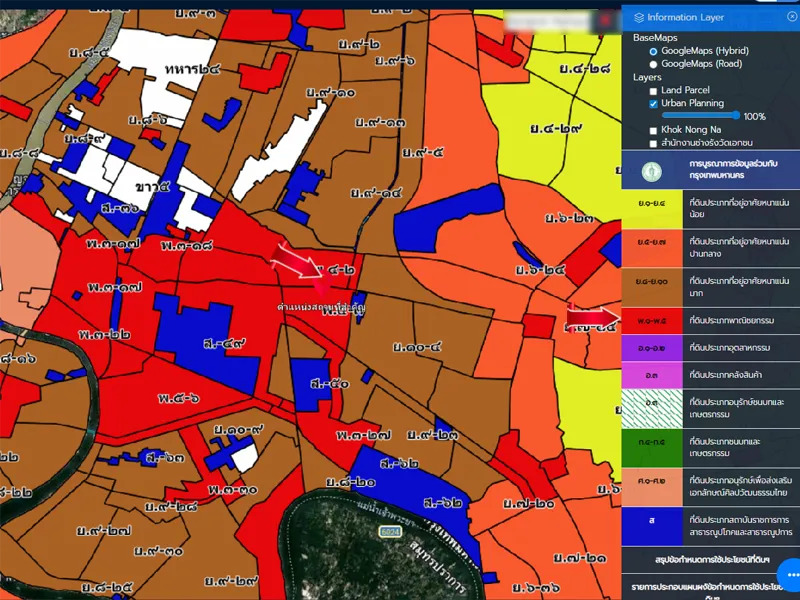Viewport: 800px width, 600px height.
Task: Open รายการประกอบแผนผัง land use document link
Action: click(x=700, y=588)
